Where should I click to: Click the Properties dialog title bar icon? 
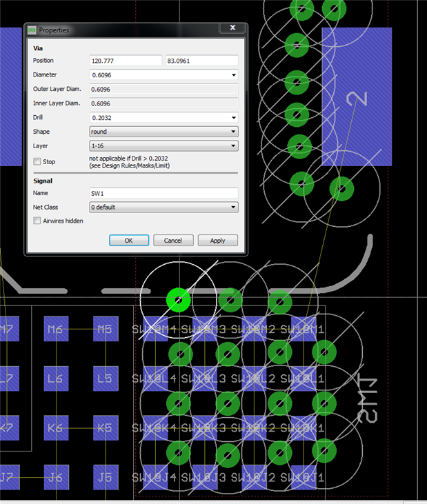pyautogui.click(x=32, y=30)
